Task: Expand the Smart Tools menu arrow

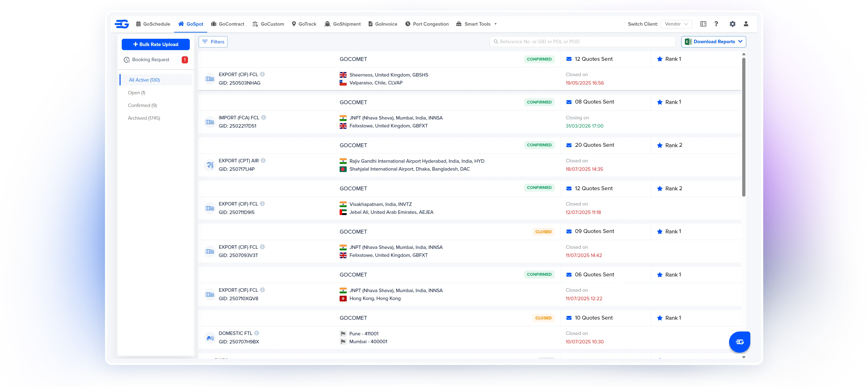Action: pyautogui.click(x=495, y=24)
